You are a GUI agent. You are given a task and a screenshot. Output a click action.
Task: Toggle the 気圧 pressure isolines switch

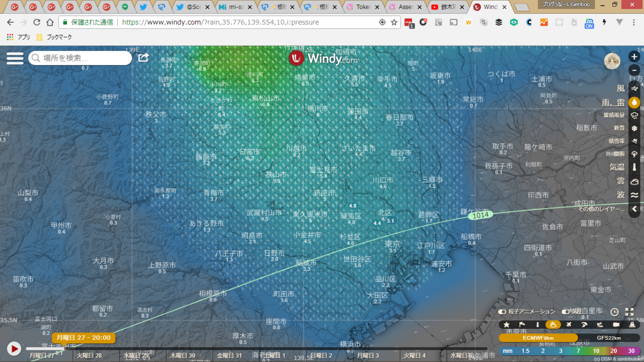point(566,312)
